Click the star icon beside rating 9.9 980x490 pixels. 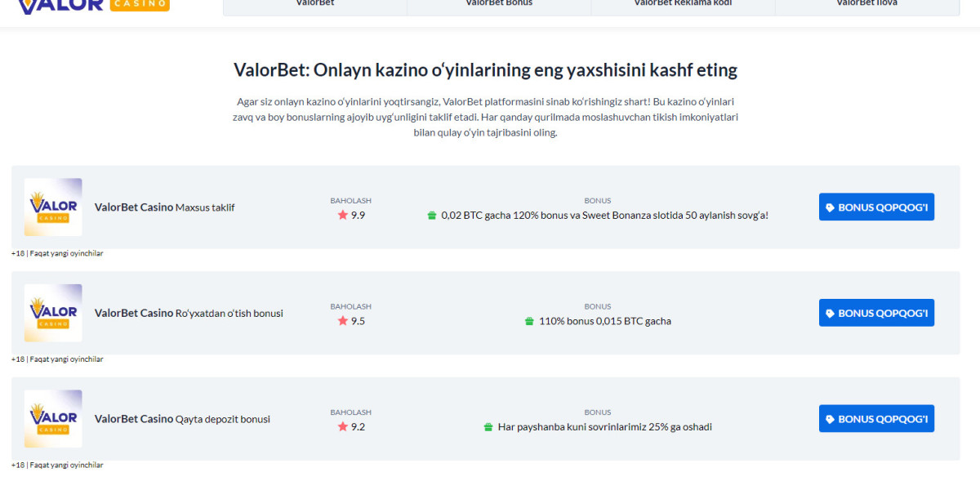(343, 216)
